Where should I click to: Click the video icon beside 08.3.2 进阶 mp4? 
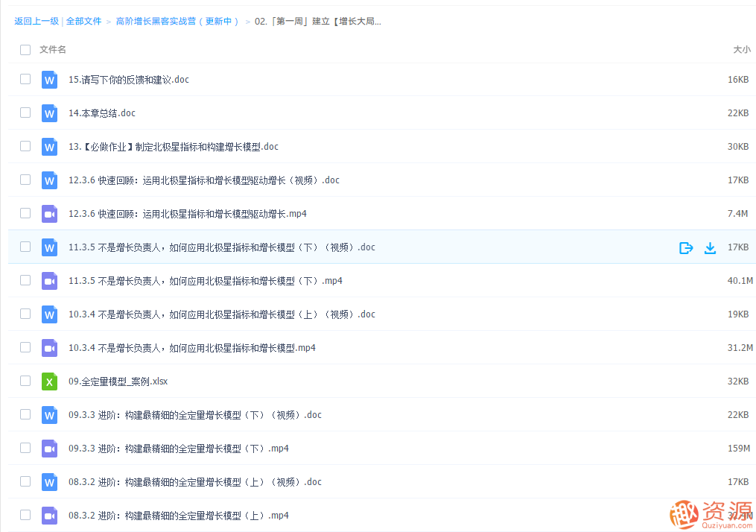coord(49,515)
